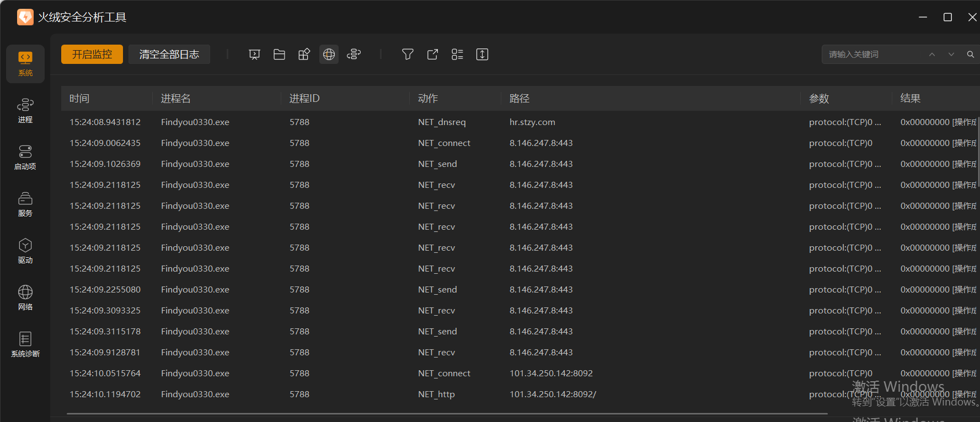Toggle the execution monitor toolbar icon
This screenshot has width=980, height=422.
tap(254, 55)
